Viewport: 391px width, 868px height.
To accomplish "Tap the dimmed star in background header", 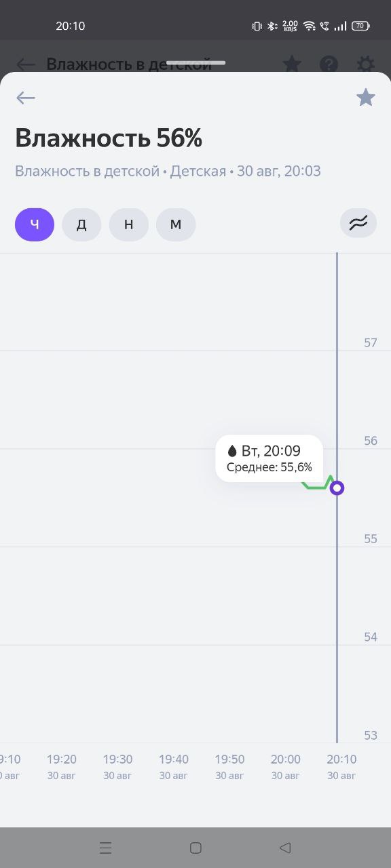I will click(x=292, y=64).
